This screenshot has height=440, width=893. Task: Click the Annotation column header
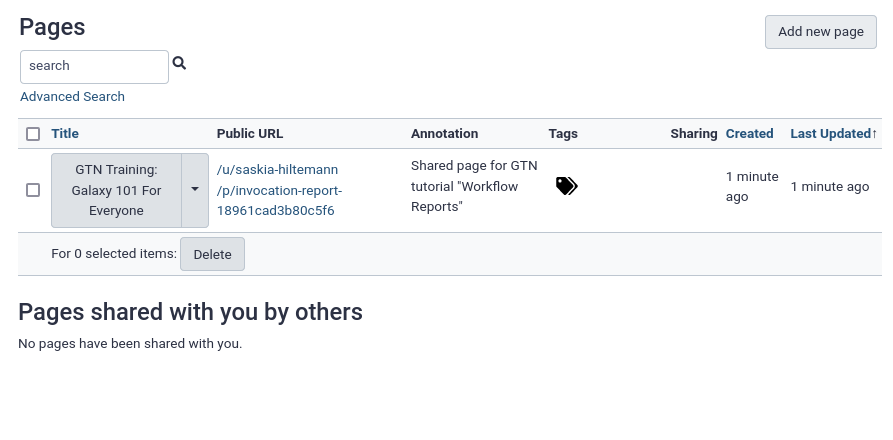[x=445, y=134]
